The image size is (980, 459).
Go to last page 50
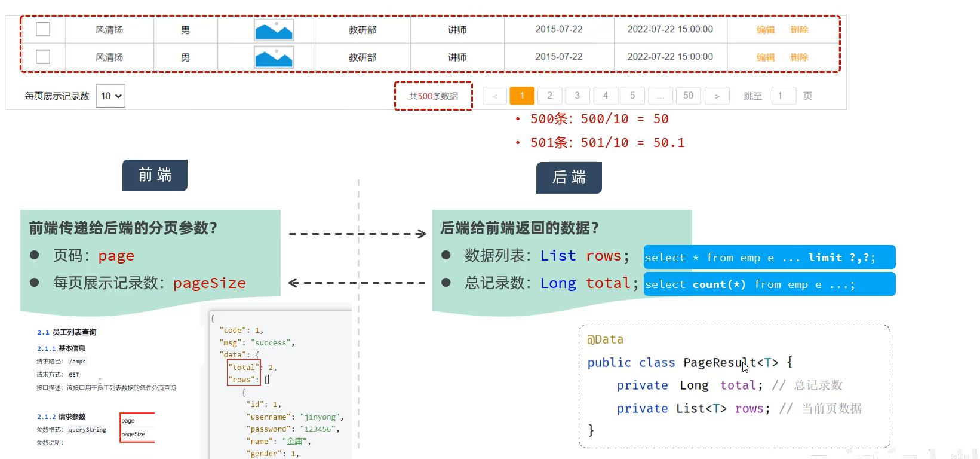tap(688, 96)
